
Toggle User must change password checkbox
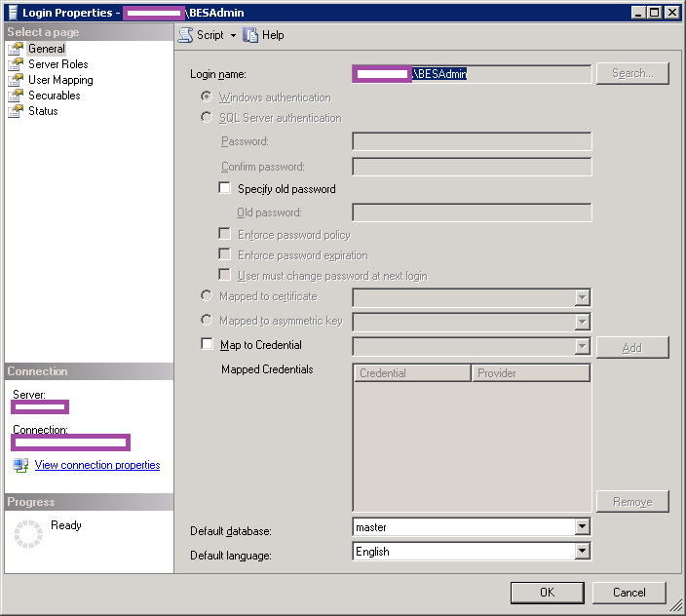[x=224, y=275]
